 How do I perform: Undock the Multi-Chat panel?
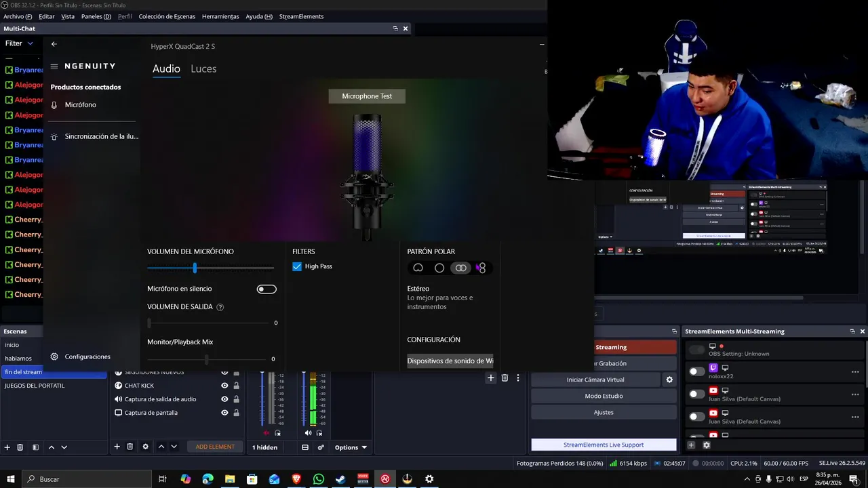395,28
